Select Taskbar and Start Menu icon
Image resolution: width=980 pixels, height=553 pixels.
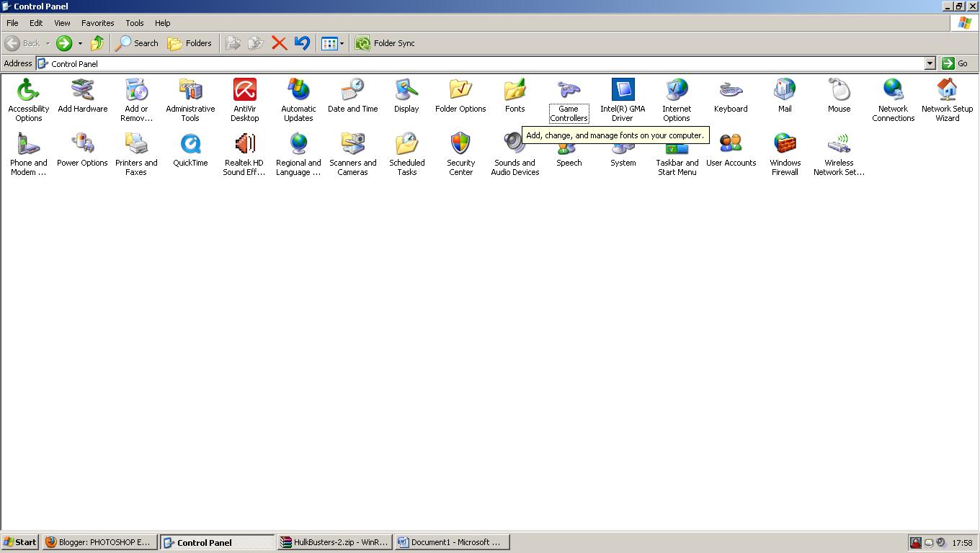coord(677,149)
